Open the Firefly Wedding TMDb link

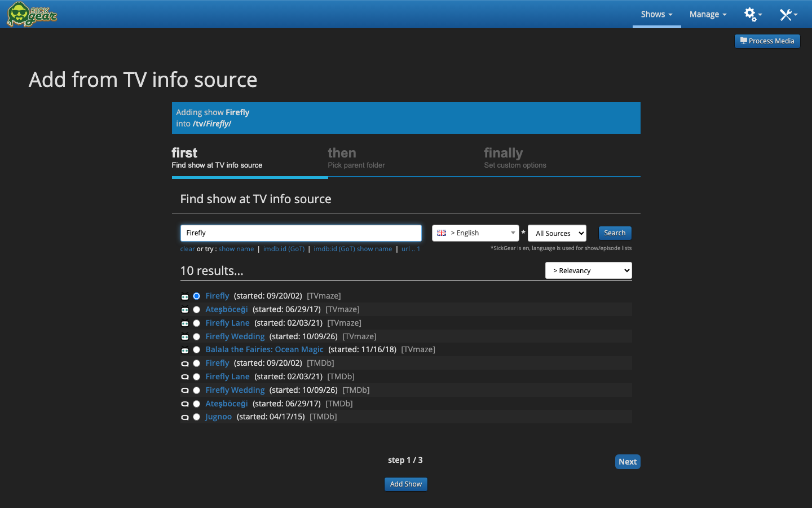coord(235,390)
